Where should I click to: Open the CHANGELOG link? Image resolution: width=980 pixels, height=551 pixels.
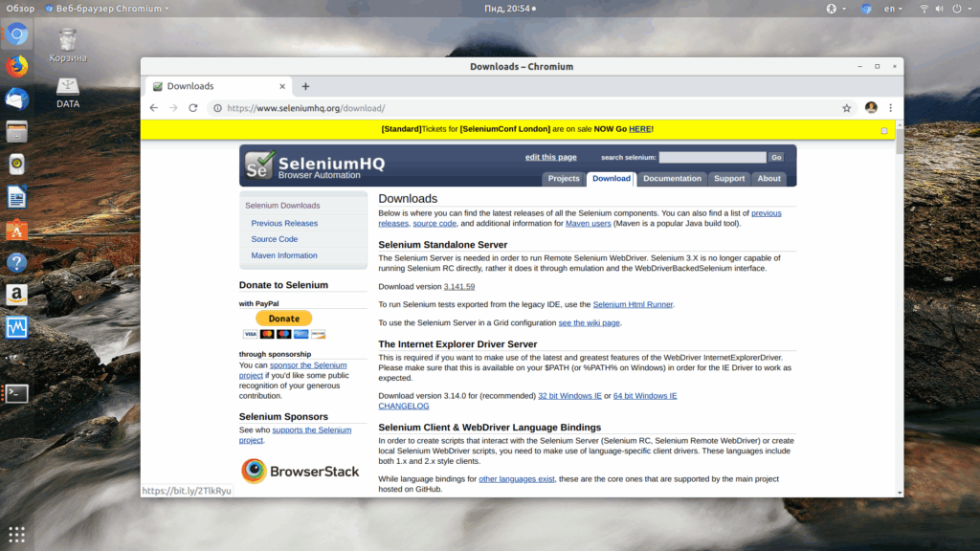[404, 406]
